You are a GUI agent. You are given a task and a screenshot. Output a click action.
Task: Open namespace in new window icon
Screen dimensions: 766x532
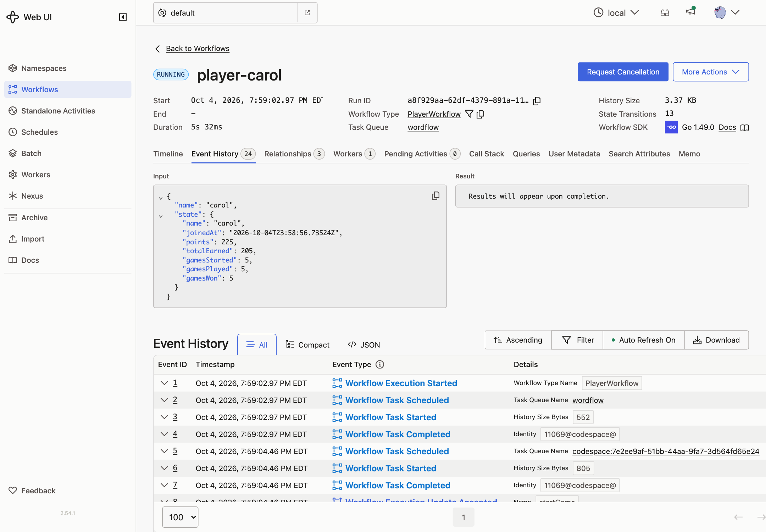pyautogui.click(x=307, y=13)
